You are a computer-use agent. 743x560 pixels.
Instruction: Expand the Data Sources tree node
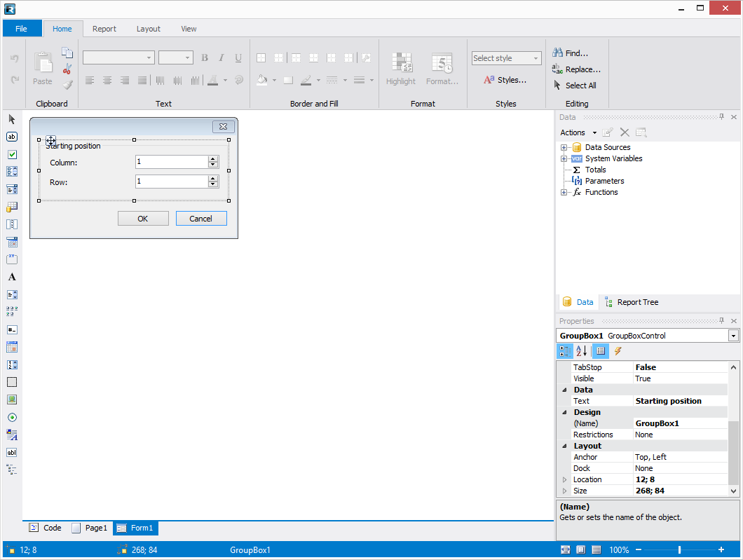(564, 147)
